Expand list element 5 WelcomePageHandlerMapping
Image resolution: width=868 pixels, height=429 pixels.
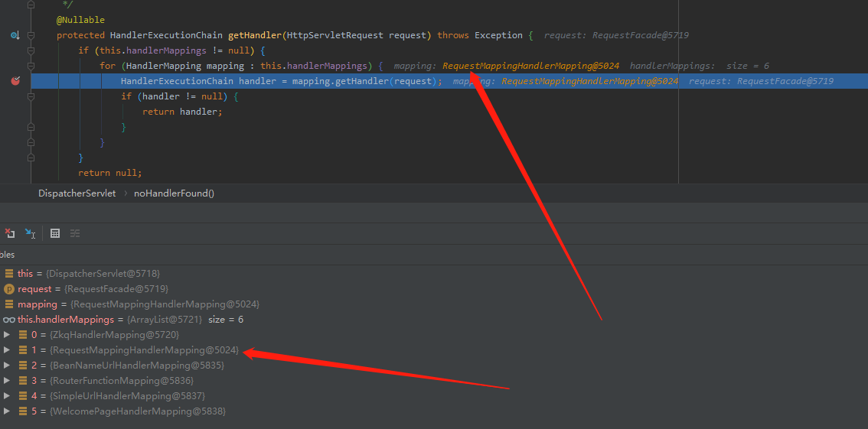7,411
